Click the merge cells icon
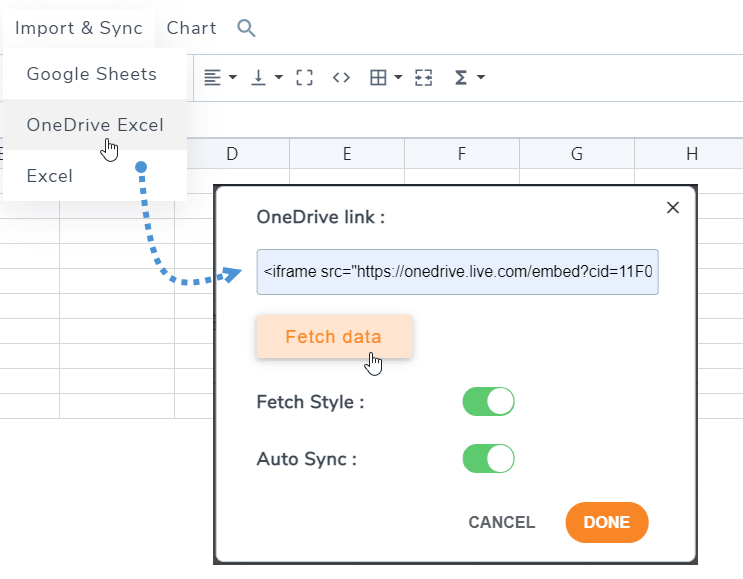This screenshot has height=579, width=743. pyautogui.click(x=423, y=78)
